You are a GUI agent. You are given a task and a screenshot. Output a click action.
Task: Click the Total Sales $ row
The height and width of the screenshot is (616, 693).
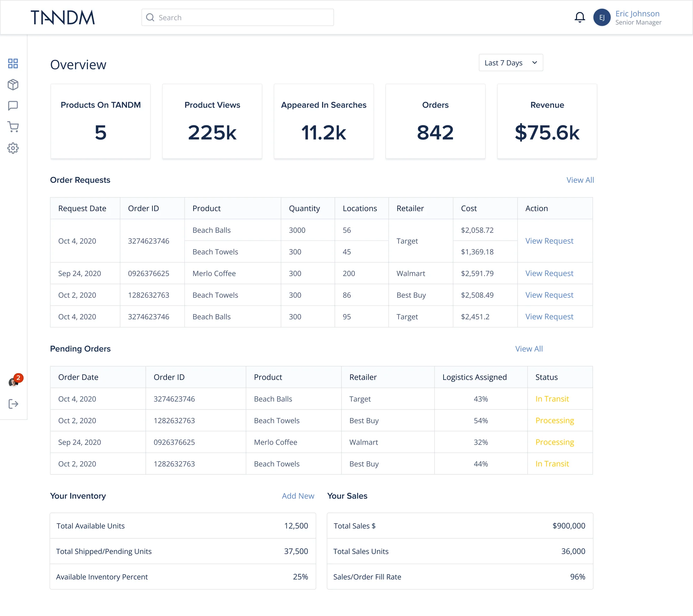(460, 526)
